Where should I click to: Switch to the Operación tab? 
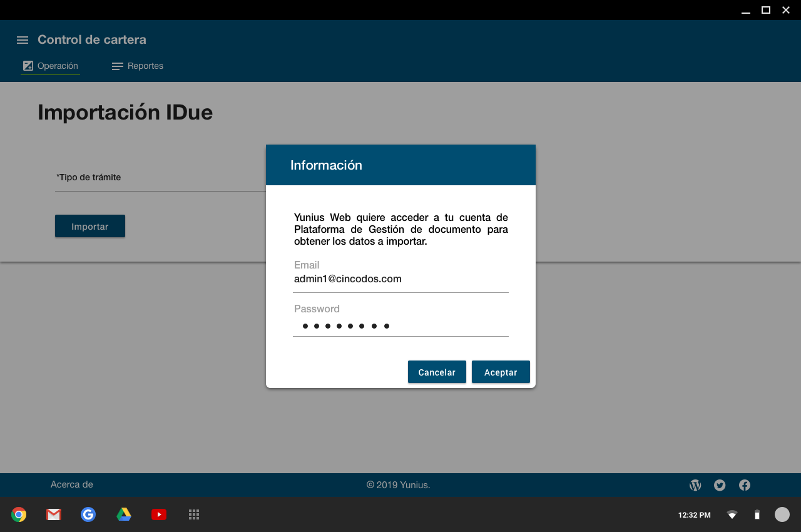[x=51, y=66]
